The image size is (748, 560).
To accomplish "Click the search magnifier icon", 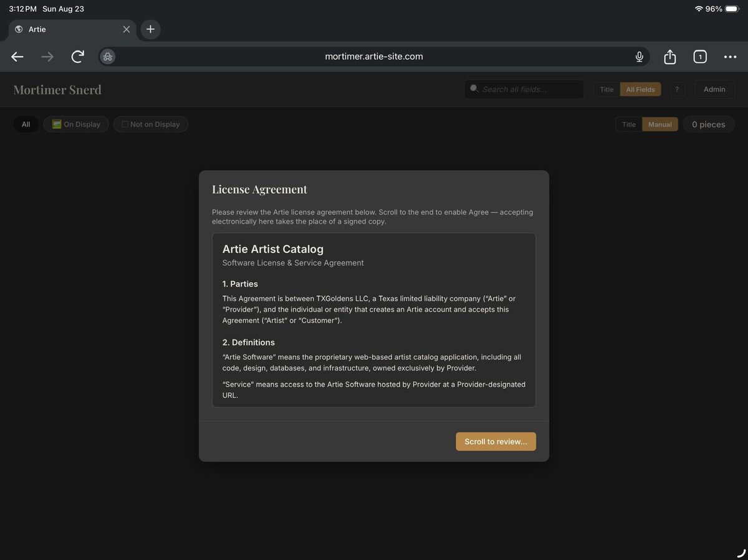I will click(x=474, y=88).
